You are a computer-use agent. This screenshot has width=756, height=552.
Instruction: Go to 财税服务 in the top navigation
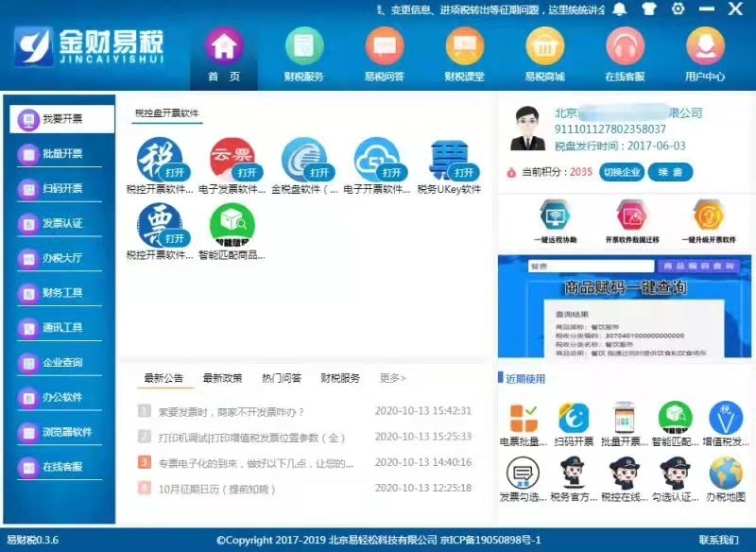coord(303,55)
